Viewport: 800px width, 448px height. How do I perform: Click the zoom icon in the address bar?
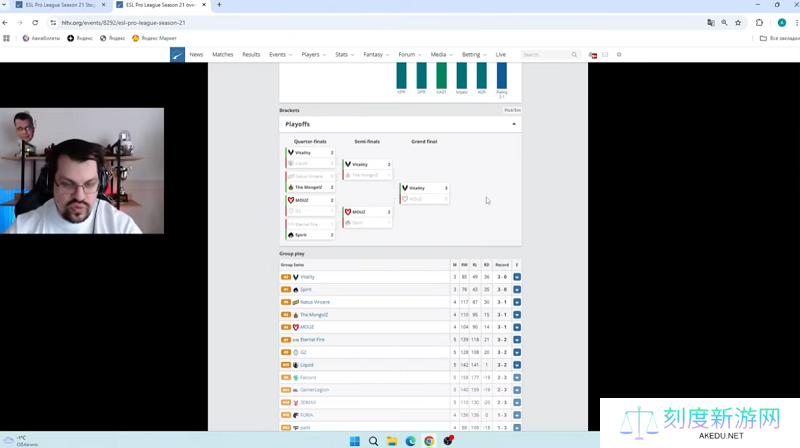coord(724,22)
